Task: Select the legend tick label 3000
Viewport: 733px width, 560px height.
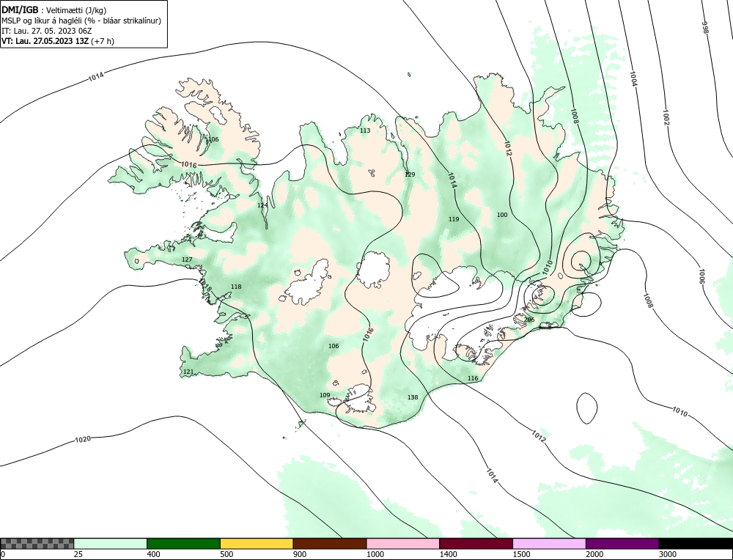Action: [x=668, y=554]
